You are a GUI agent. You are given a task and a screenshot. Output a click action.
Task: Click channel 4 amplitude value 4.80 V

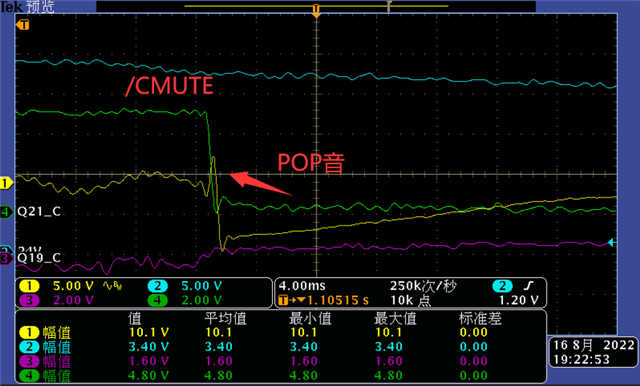point(149,375)
